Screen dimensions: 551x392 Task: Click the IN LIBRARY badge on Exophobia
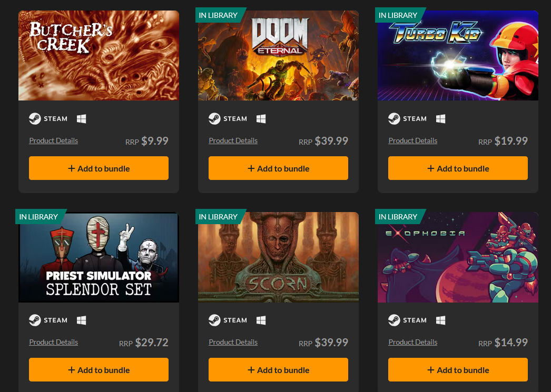tap(399, 217)
